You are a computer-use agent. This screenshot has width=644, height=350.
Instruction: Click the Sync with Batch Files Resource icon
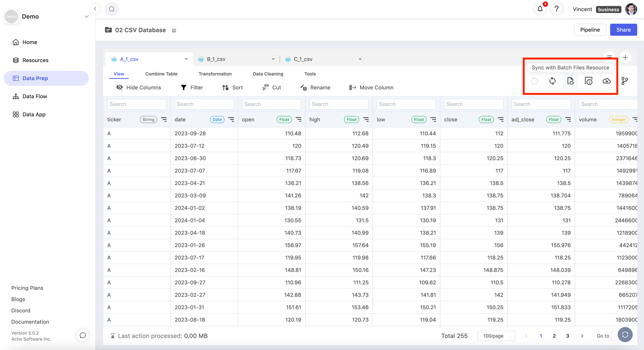pos(570,81)
